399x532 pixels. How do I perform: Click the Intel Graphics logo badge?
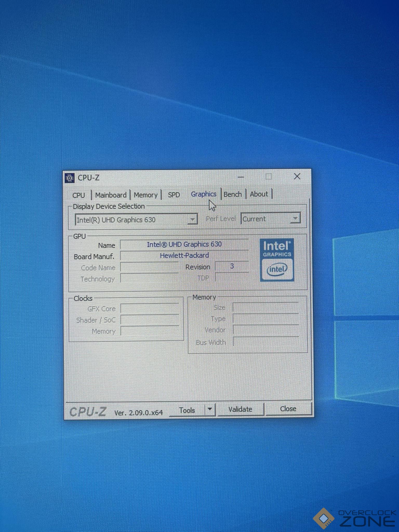pos(277,260)
